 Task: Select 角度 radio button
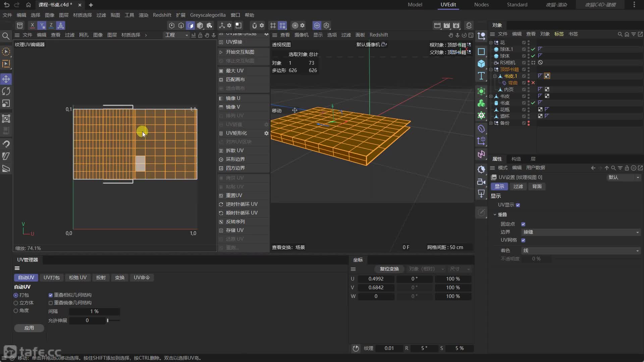pos(16,311)
